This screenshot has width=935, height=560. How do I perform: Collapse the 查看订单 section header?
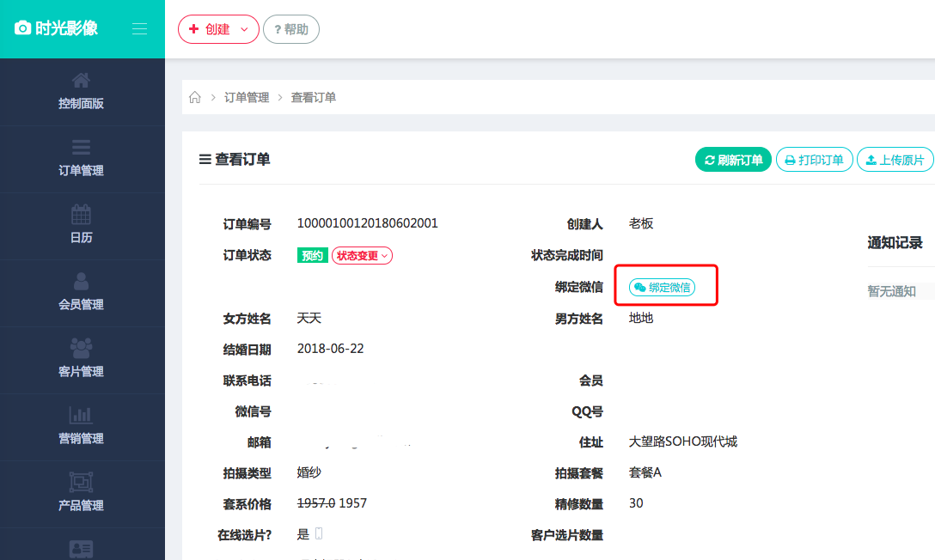click(x=203, y=159)
